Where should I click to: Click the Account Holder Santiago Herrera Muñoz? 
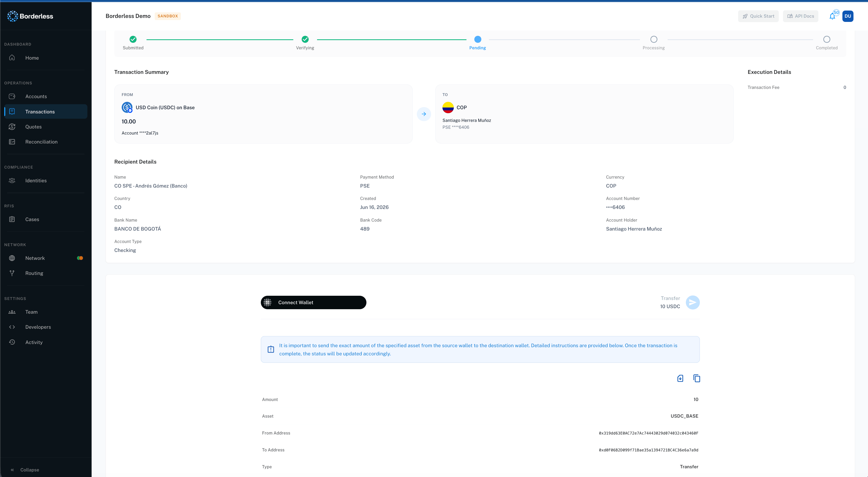coord(634,229)
